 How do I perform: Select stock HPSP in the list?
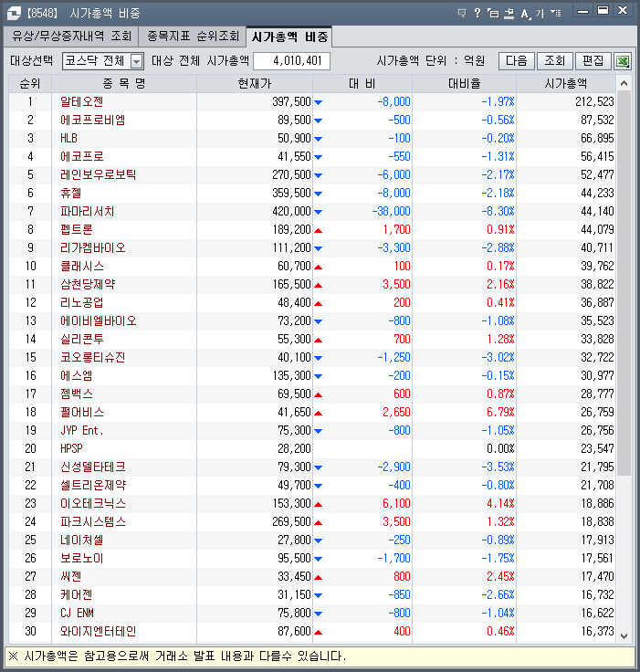click(x=71, y=448)
